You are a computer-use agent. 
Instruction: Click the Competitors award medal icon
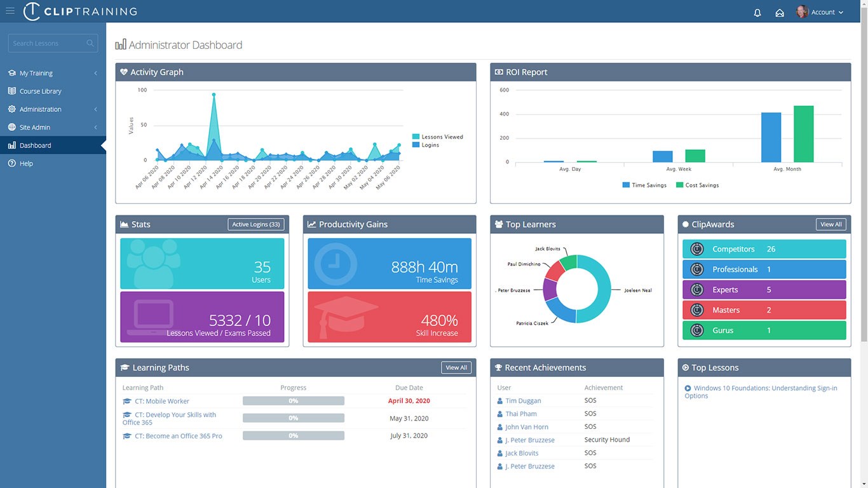click(697, 249)
